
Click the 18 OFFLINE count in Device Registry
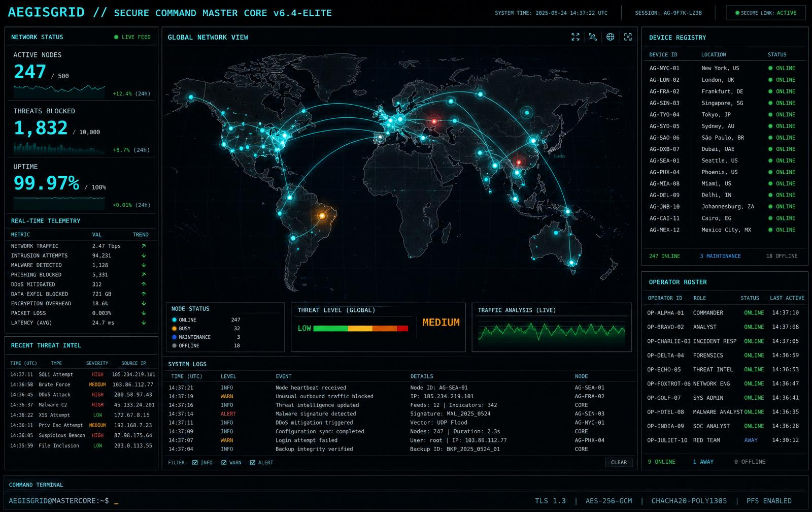pos(782,256)
